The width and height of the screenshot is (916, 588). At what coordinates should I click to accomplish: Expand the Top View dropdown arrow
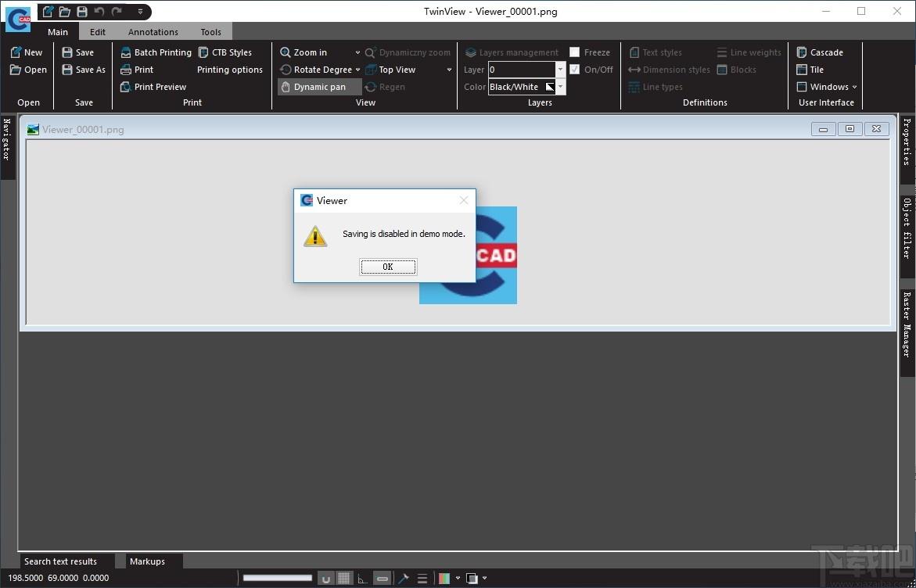click(x=449, y=70)
